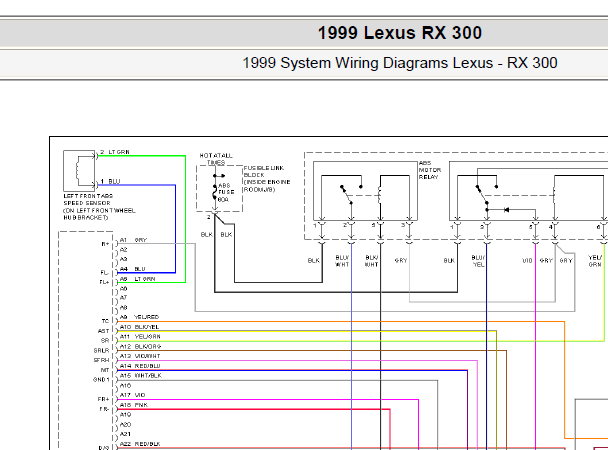The width and height of the screenshot is (608, 450).
Task: Click connector pin "A19"
Action: click(x=125, y=414)
